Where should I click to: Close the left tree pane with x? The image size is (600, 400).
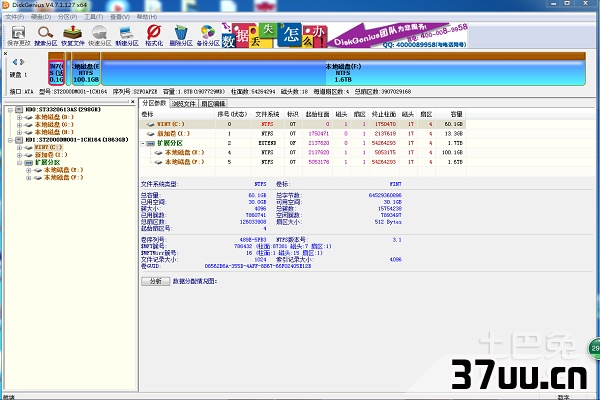click(x=132, y=102)
